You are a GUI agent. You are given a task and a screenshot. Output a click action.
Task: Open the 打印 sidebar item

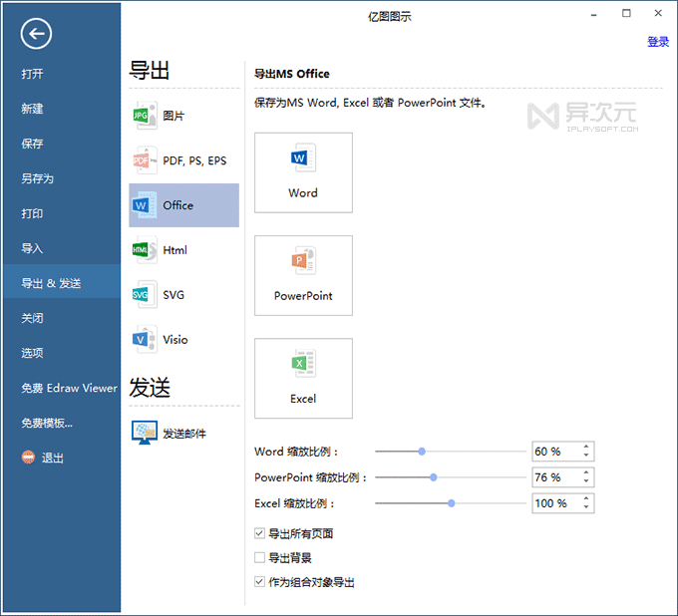click(x=33, y=213)
